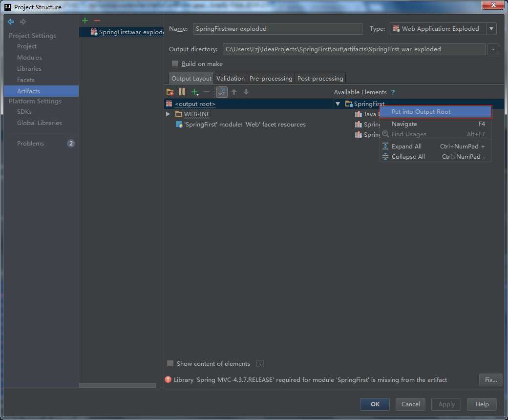The height and width of the screenshot is (420, 508).
Task: Open the Type dropdown arrow
Action: [x=491, y=29]
